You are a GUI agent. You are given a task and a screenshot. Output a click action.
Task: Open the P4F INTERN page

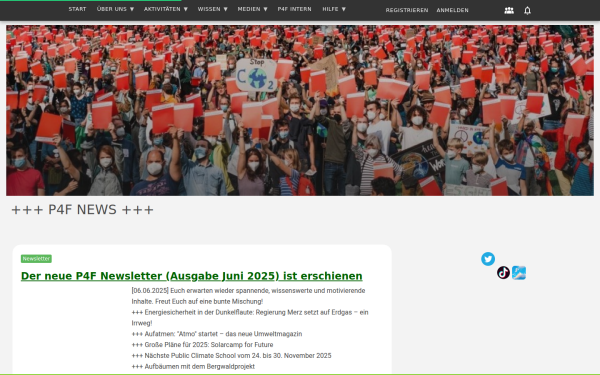294,9
